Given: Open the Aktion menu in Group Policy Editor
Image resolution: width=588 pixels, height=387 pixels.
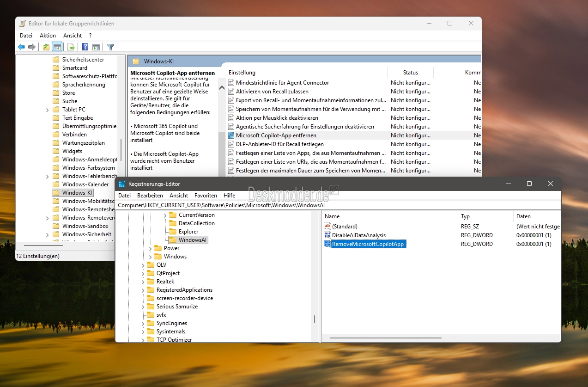Looking at the screenshot, I should point(48,36).
